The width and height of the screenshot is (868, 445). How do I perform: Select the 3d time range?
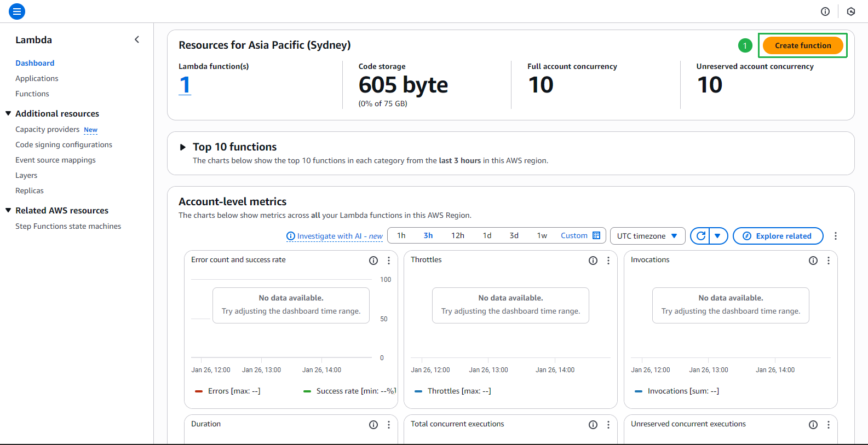tap(514, 235)
